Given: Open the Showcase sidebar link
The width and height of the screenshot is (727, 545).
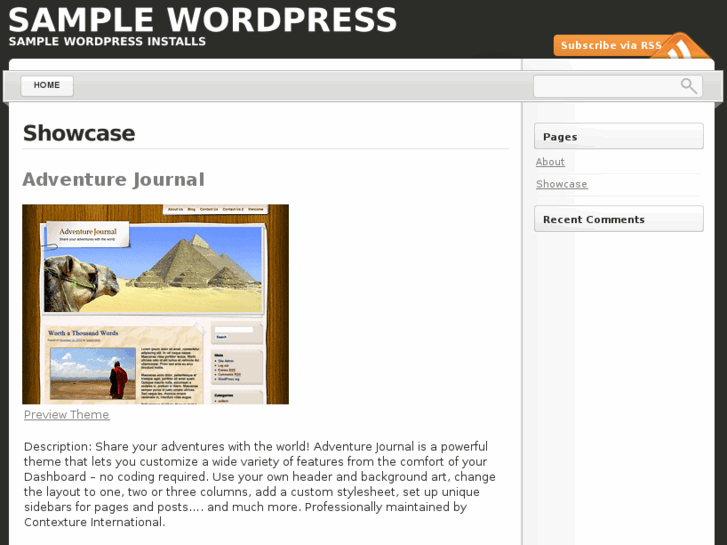Looking at the screenshot, I should pos(561,184).
